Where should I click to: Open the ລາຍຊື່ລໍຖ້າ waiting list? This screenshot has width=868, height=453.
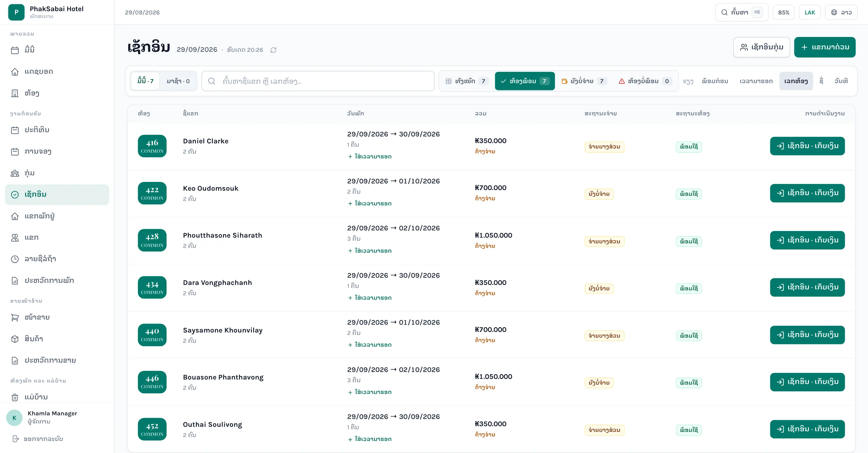pyautogui.click(x=57, y=259)
